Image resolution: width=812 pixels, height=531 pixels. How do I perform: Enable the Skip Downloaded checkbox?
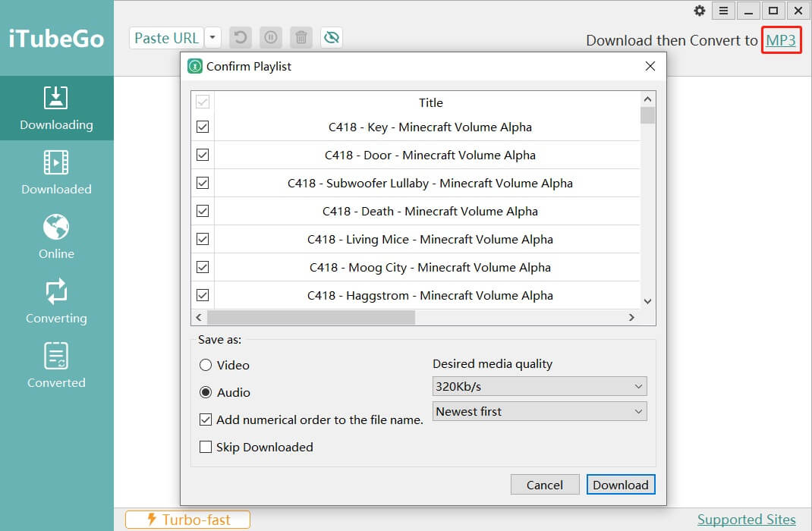point(206,447)
